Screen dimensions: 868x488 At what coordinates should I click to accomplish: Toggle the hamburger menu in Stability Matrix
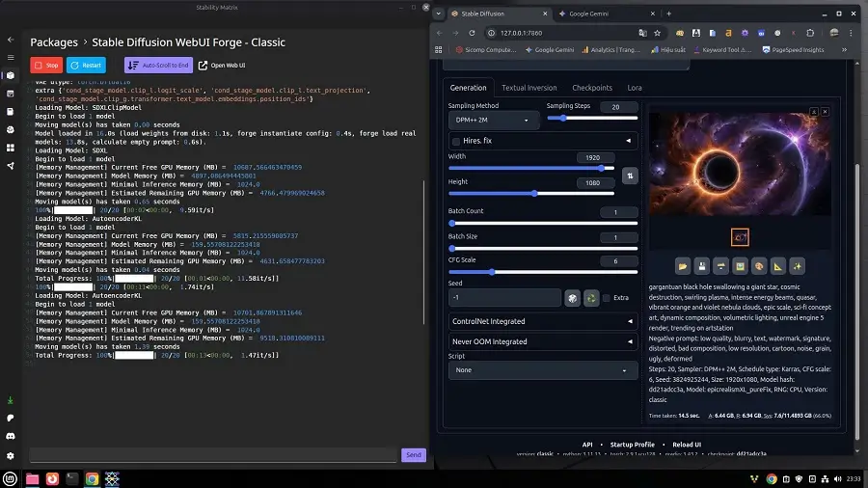point(11,58)
